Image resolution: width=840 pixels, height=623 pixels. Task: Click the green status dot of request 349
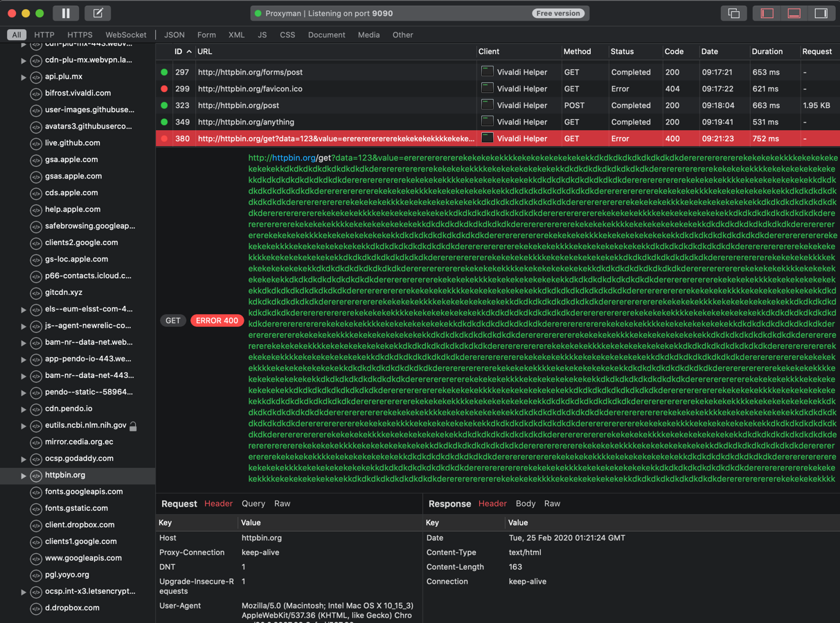pos(164,122)
